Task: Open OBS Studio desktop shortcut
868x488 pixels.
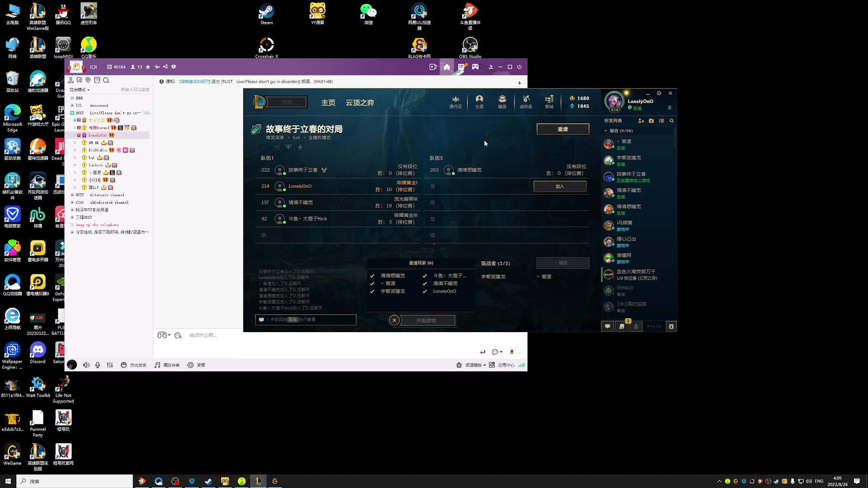Action: click(470, 47)
